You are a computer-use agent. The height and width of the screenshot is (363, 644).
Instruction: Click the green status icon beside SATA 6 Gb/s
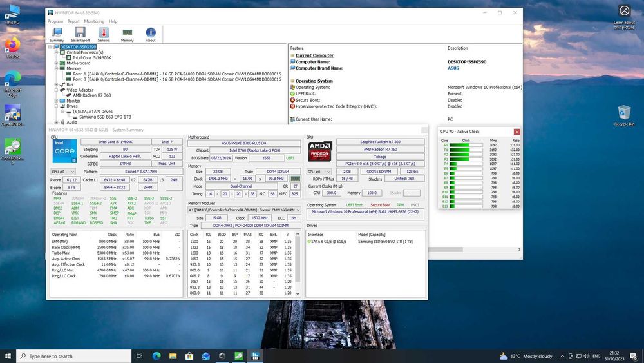pos(309,242)
